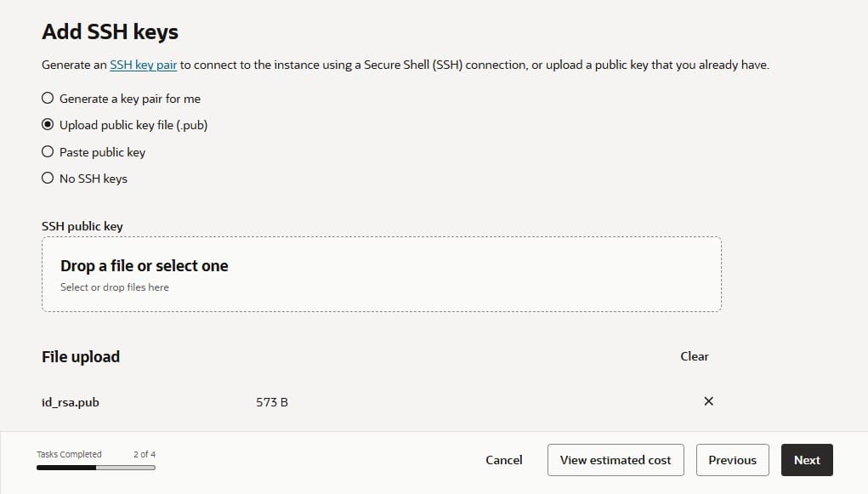This screenshot has height=494, width=868.
Task: Click the File upload heading
Action: coord(81,357)
